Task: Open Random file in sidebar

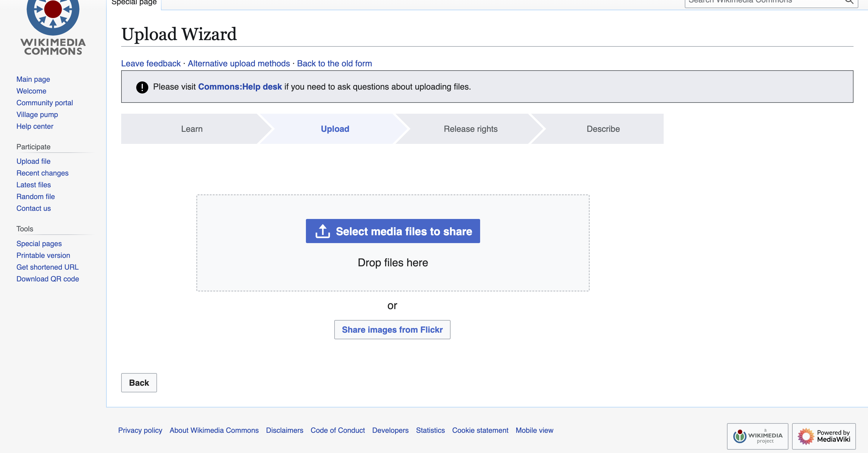Action: coord(35,196)
